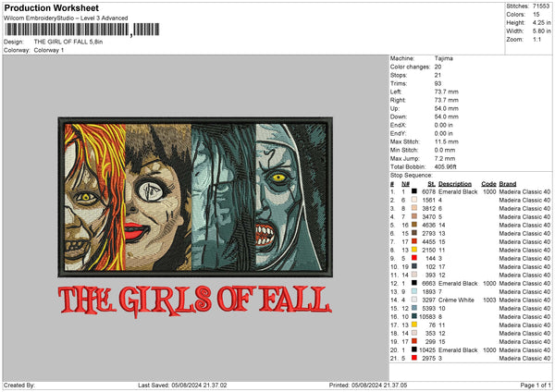Click the tan swatch in stop row 4
Screen dimensions: 555x392
click(x=414, y=216)
